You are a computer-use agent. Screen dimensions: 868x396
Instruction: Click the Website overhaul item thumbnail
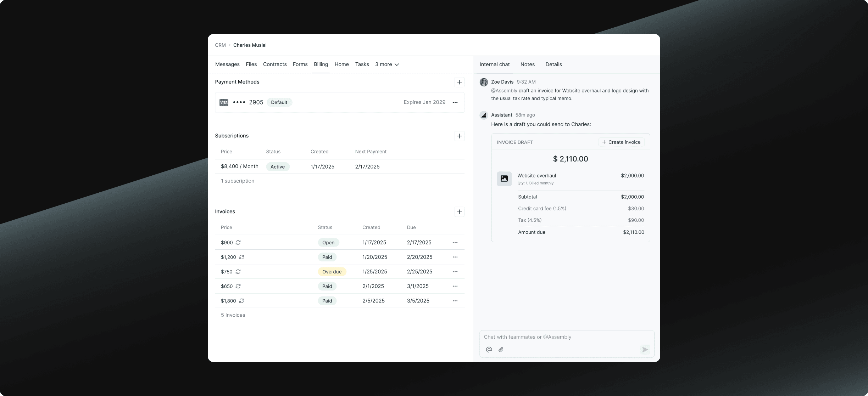(x=504, y=179)
